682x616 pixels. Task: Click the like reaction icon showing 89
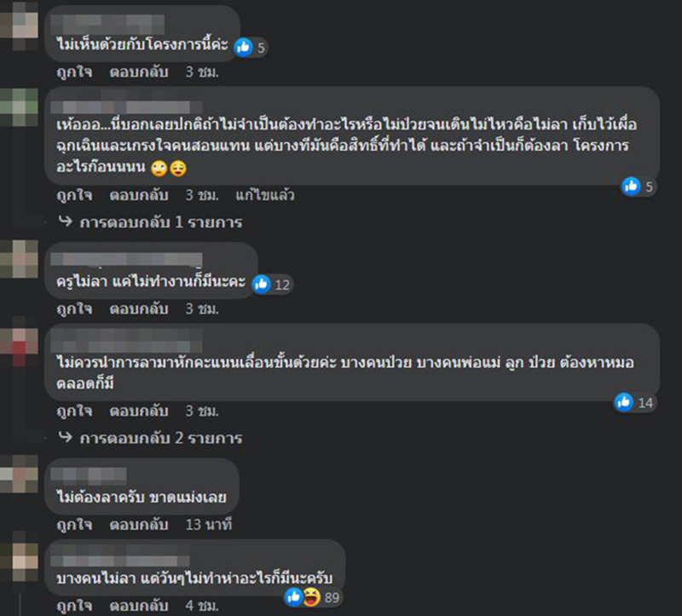[x=294, y=597]
